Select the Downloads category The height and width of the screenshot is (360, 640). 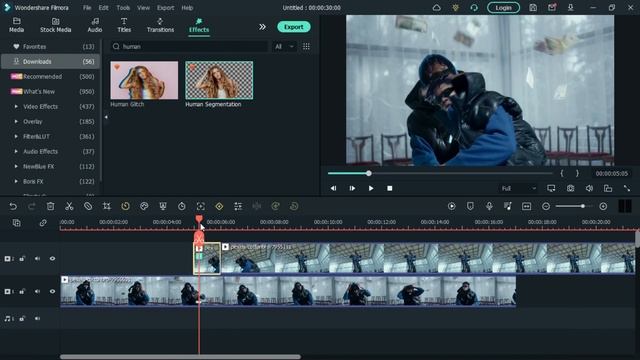(50, 62)
